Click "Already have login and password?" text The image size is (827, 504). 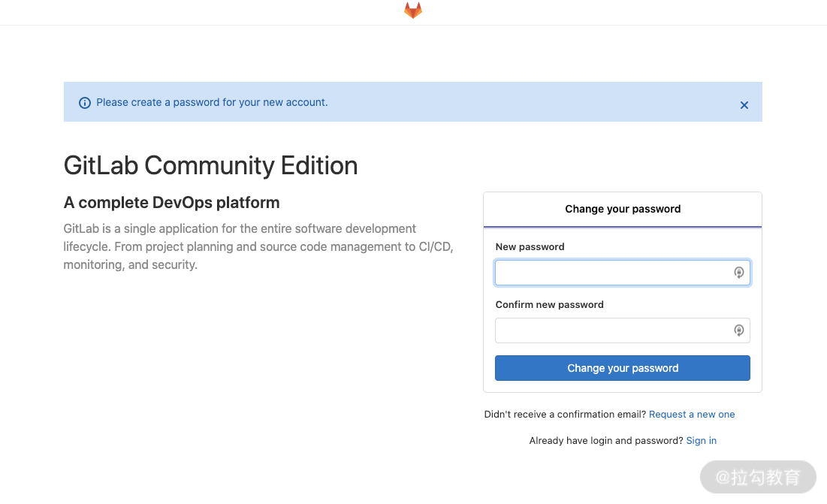click(606, 441)
